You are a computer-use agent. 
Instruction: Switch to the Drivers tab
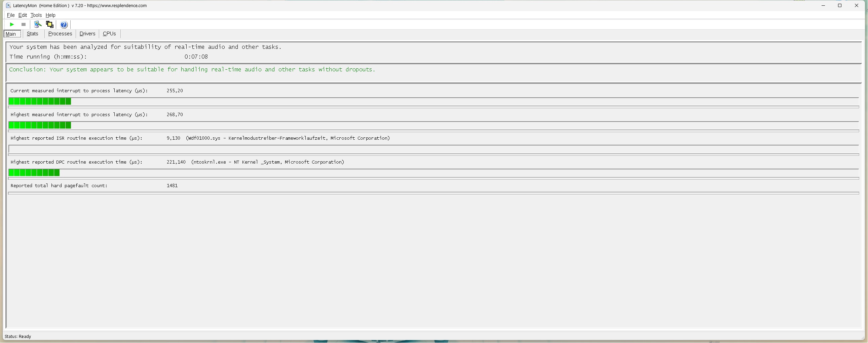coord(88,34)
